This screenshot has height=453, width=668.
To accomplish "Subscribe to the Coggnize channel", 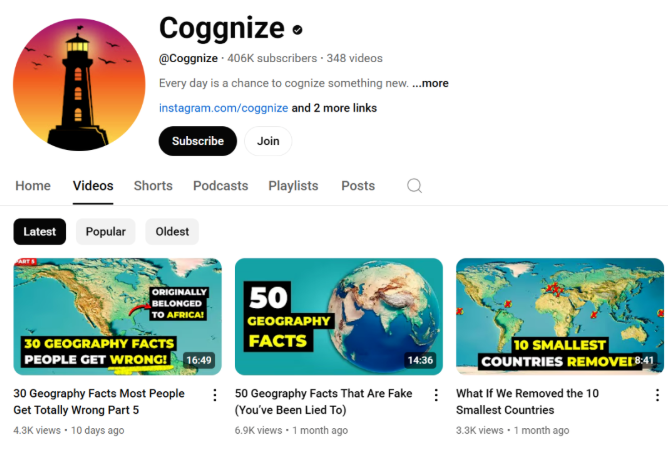I will [x=198, y=141].
